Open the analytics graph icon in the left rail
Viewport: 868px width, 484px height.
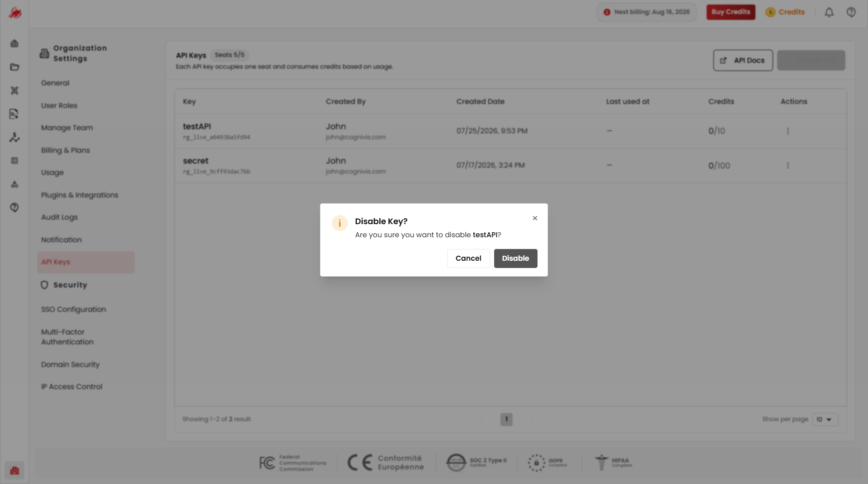pos(14,137)
